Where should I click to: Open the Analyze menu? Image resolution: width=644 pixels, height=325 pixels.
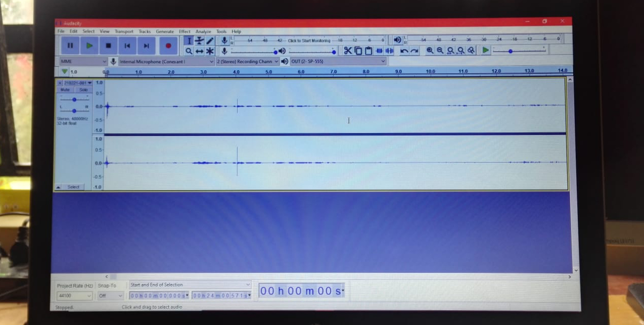coord(203,31)
